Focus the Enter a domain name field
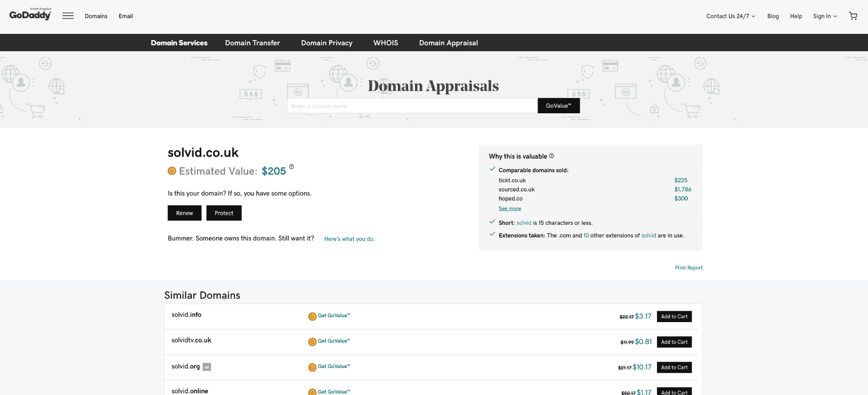 click(x=412, y=106)
